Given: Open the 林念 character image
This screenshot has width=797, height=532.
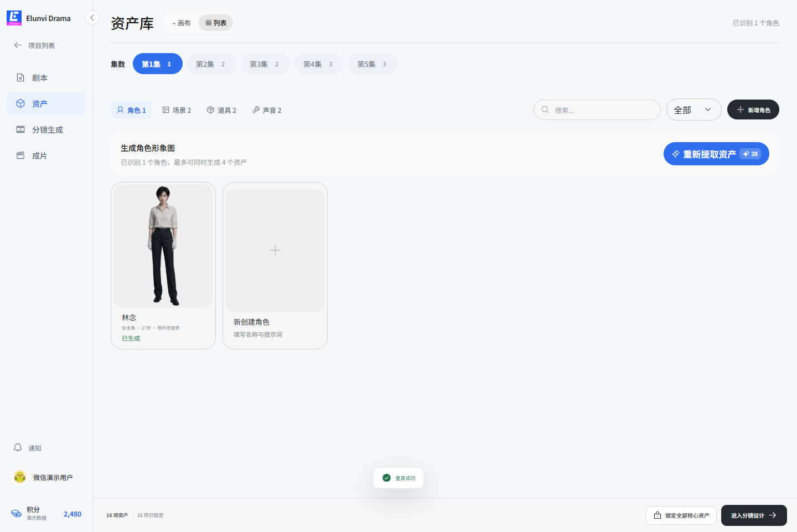Looking at the screenshot, I should [163, 246].
